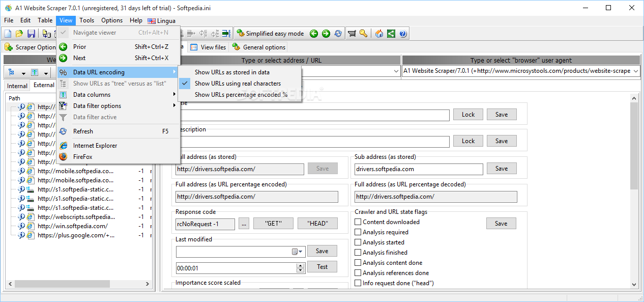Screen dimensions: 644x302
Task: Check Show URLs using real characters
Action: tap(240, 83)
